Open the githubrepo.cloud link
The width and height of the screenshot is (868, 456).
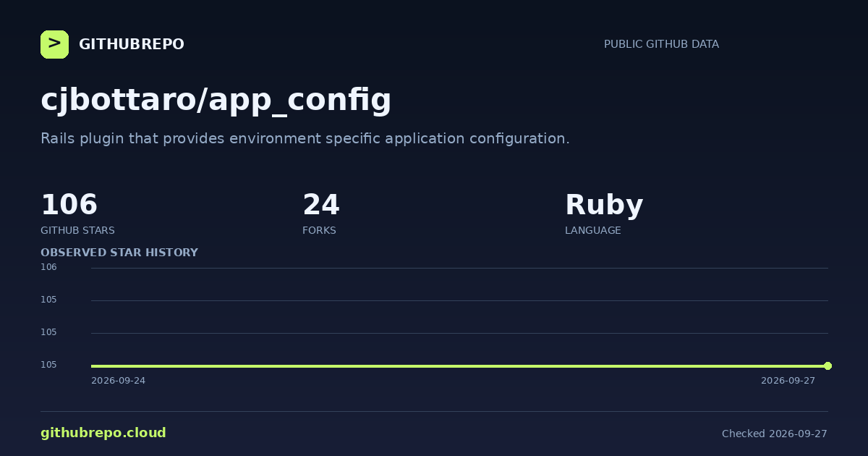(x=103, y=433)
